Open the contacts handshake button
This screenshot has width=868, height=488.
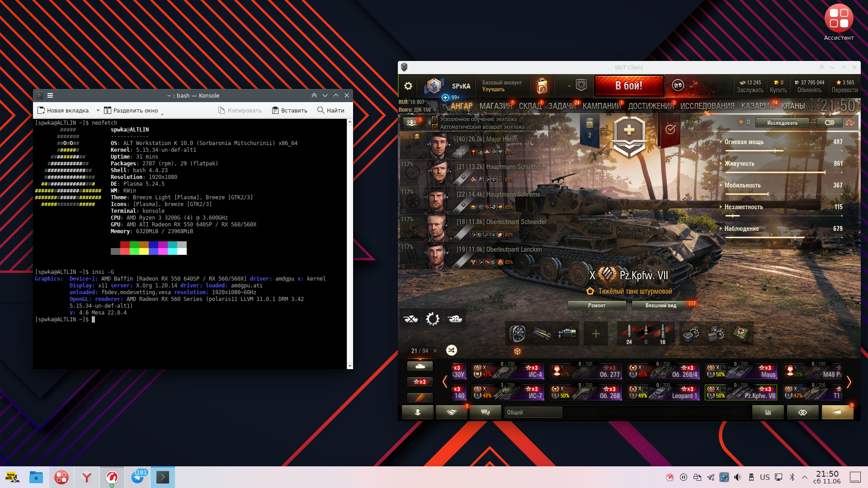click(451, 412)
